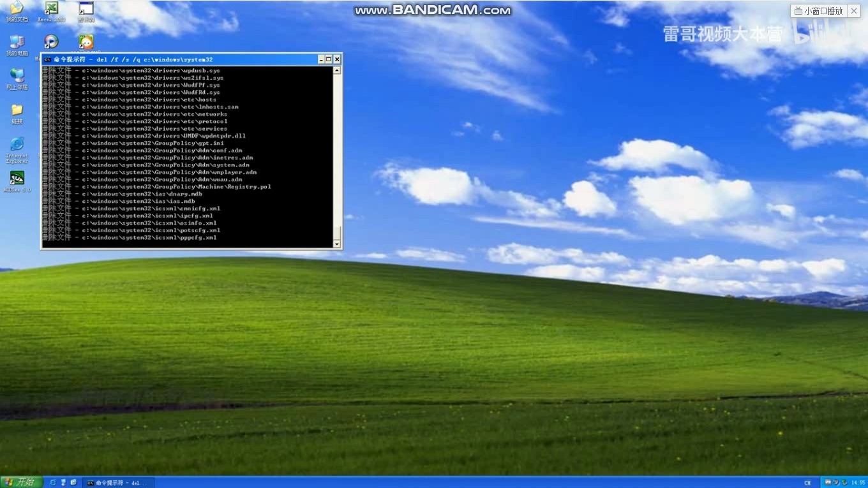Click the command prompt scrollbar down arrow
The image size is (868, 488).
(337, 244)
